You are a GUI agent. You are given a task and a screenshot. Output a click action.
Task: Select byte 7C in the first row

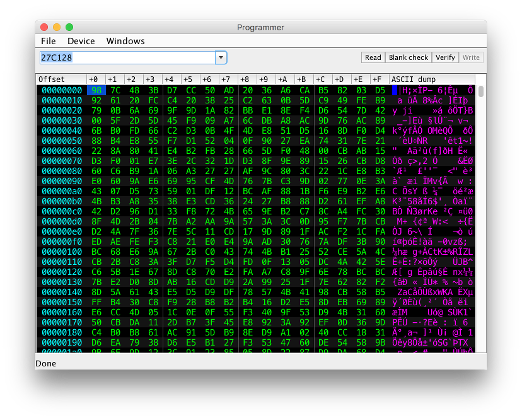[115, 90]
